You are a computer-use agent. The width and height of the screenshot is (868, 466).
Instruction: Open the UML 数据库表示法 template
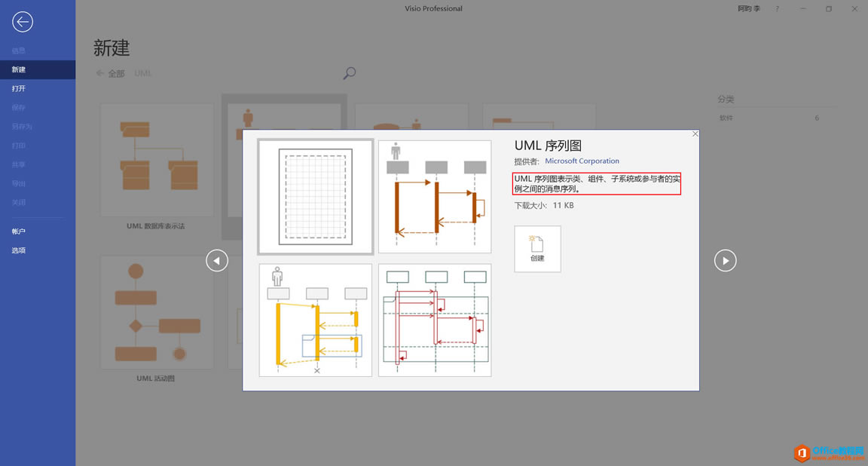[156, 160]
